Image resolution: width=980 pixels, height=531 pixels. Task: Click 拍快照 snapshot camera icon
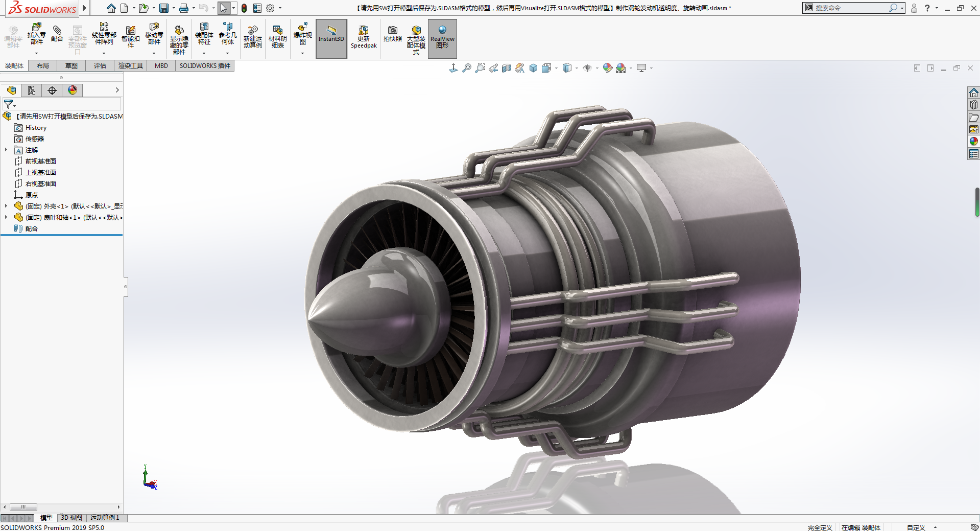tap(392, 34)
